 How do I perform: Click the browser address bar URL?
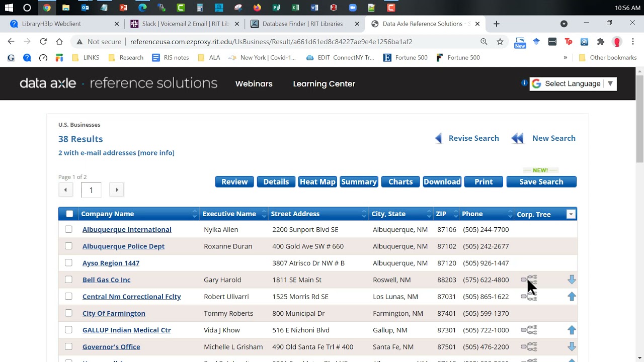coord(271,42)
